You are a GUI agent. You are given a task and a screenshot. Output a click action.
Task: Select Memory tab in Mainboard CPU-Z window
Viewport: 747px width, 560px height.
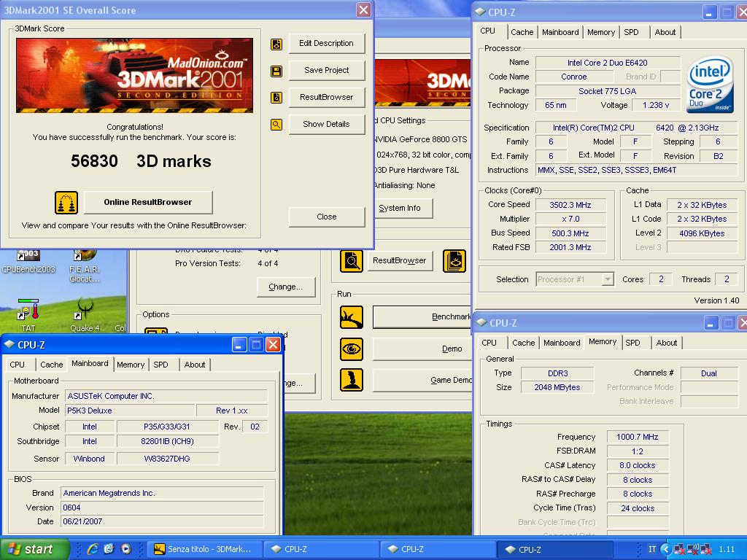[131, 365]
